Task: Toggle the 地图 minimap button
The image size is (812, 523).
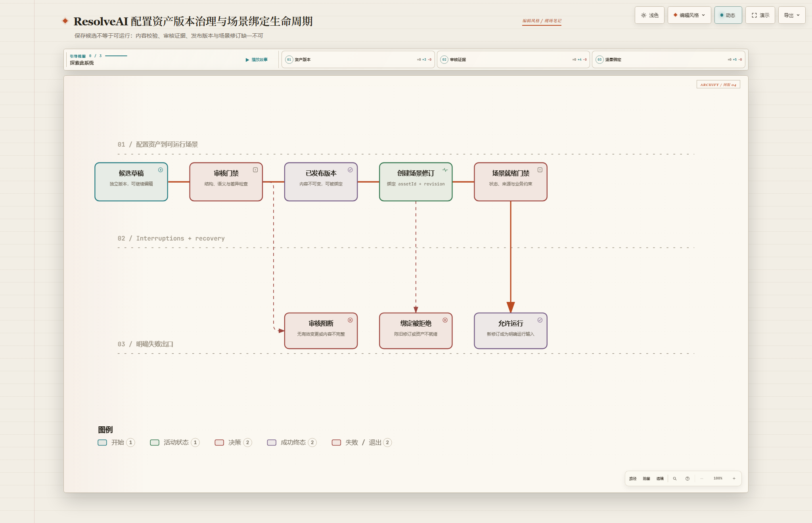Action: coord(646,479)
